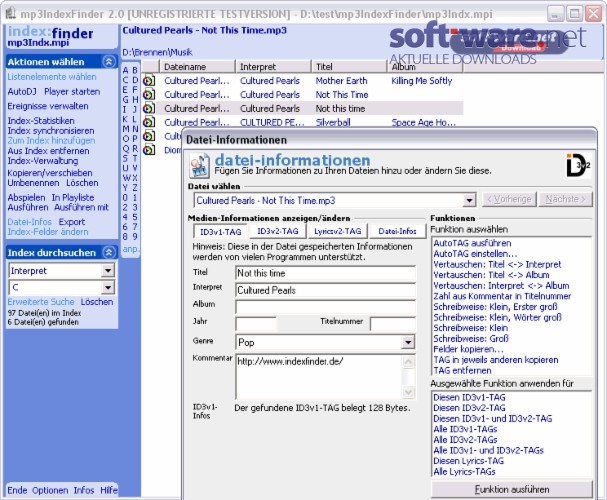The width and height of the screenshot is (607, 500).
Task: Click the Nächste button
Action: pos(566,199)
